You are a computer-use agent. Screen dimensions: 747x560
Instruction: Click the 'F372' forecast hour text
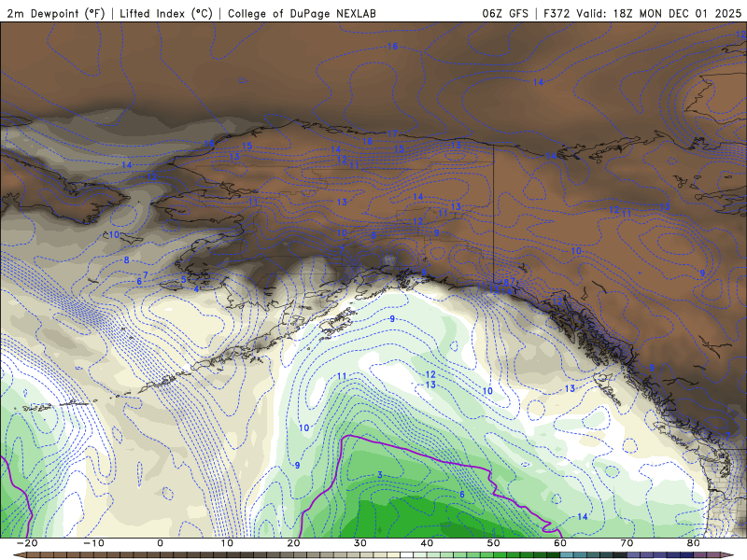tap(557, 13)
